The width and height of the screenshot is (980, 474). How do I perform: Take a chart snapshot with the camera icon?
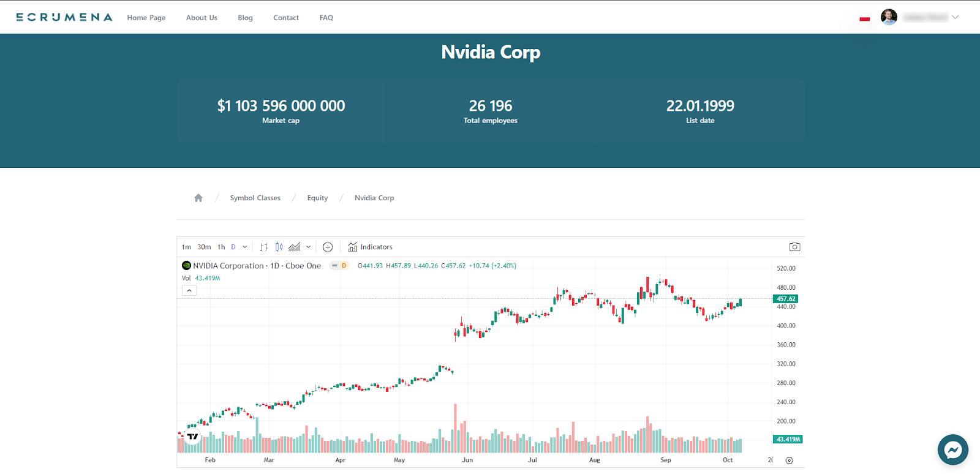coord(794,247)
